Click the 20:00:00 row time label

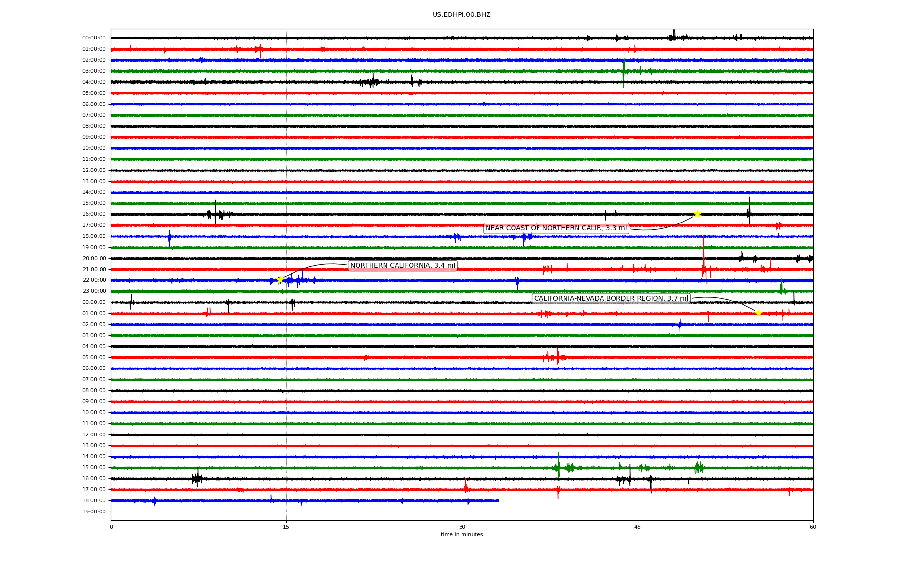tap(94, 259)
